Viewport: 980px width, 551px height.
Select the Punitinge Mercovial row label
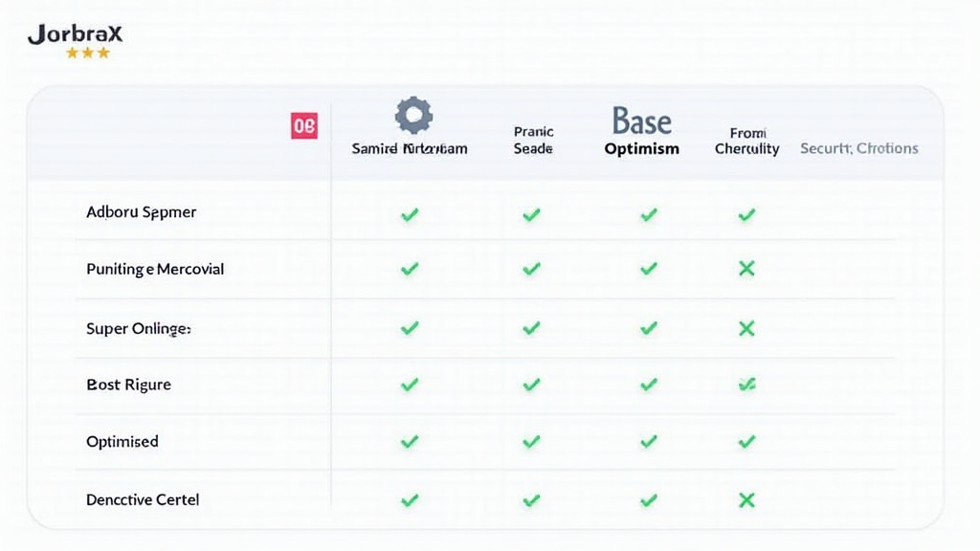[x=155, y=269]
